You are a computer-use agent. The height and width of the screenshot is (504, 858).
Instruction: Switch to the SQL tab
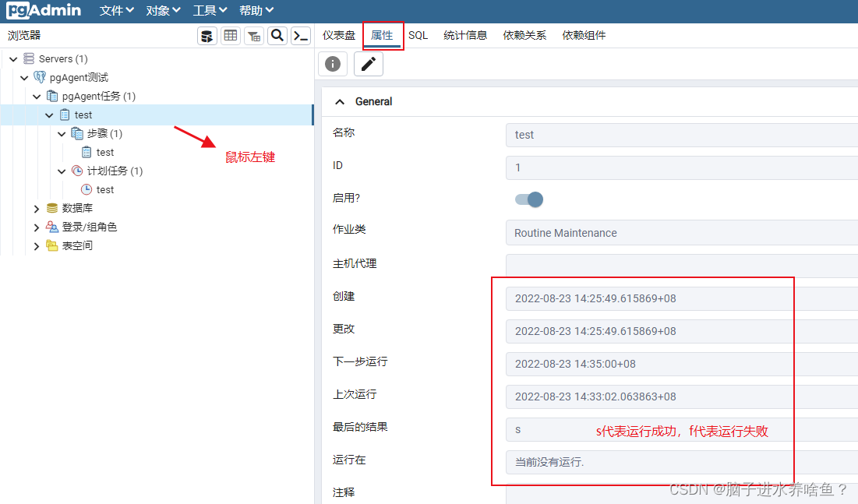click(418, 35)
